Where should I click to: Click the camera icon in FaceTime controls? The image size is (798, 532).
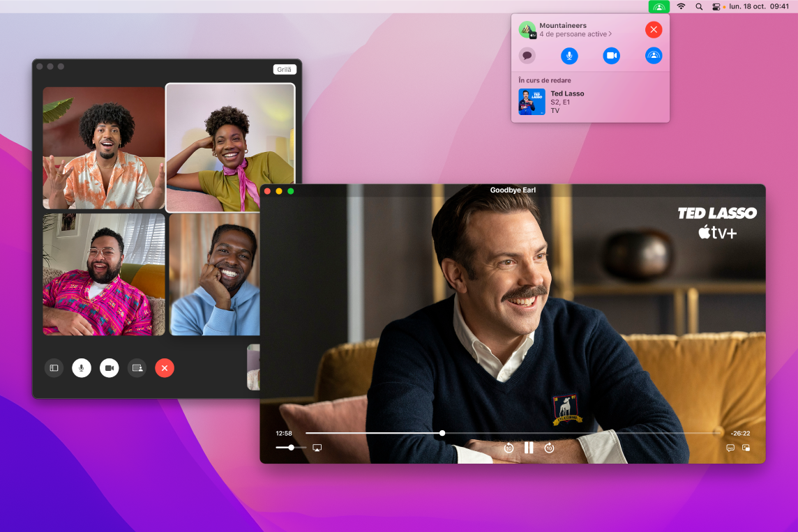(x=109, y=367)
